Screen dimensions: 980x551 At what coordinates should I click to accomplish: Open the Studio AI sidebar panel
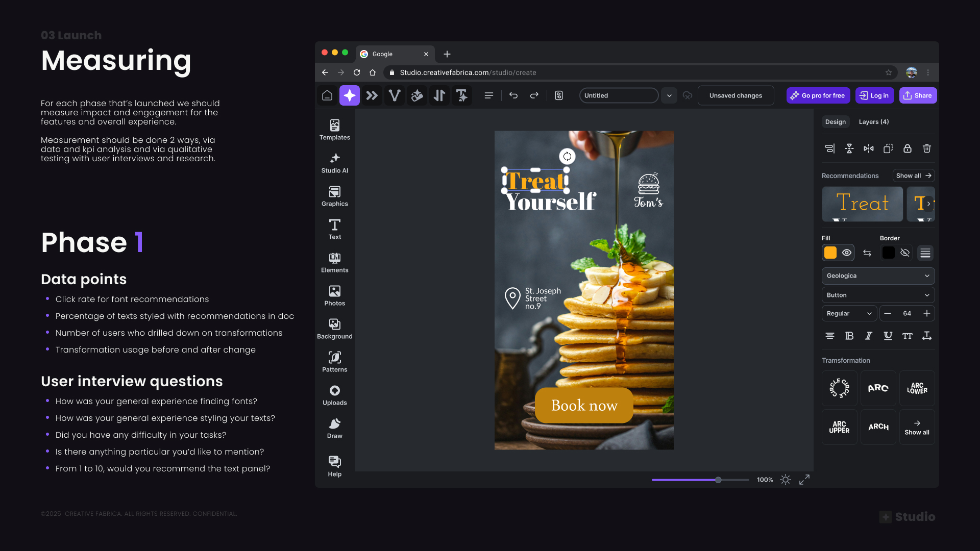334,163
